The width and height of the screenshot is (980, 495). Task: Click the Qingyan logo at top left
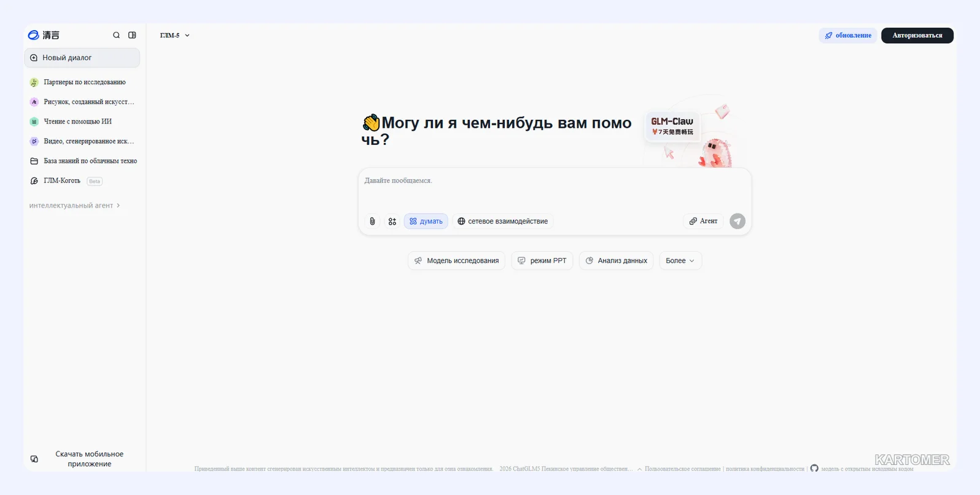point(44,35)
